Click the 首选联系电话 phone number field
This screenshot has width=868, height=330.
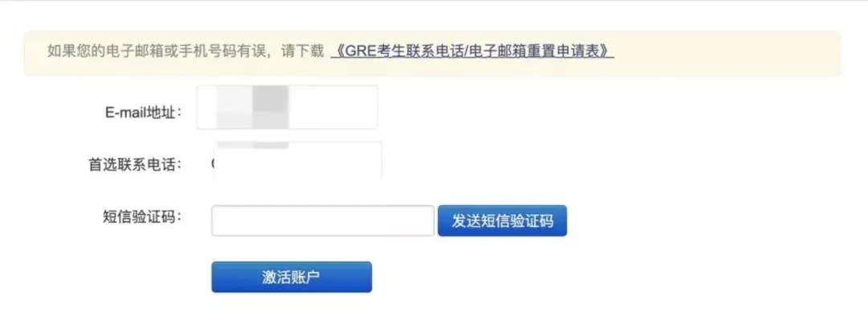click(x=297, y=161)
